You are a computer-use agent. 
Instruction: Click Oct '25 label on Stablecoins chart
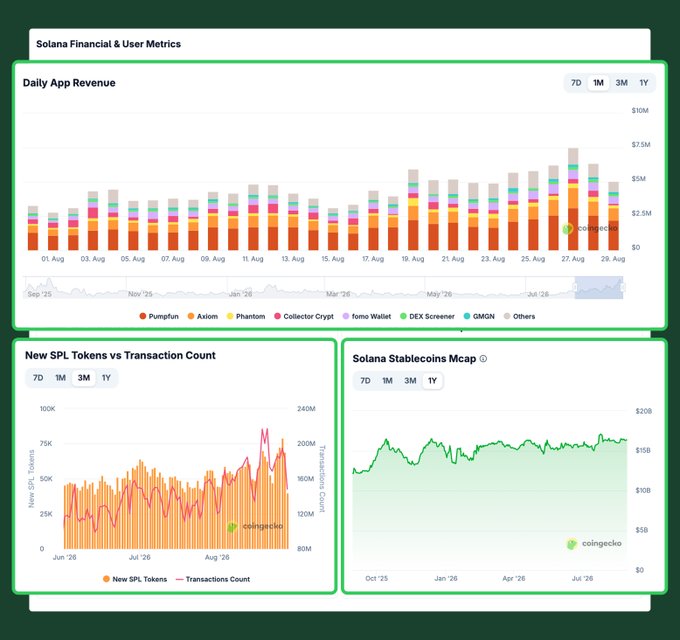pyautogui.click(x=376, y=578)
